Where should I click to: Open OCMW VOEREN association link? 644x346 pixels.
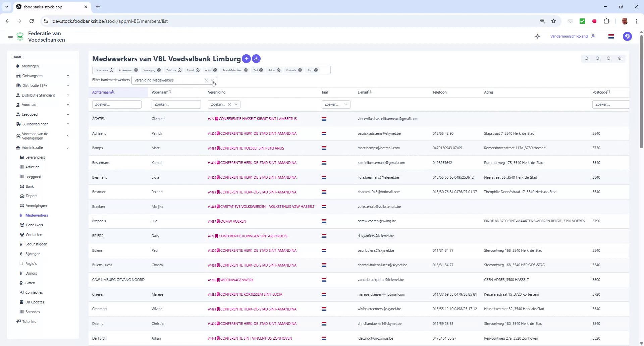[x=233, y=221]
